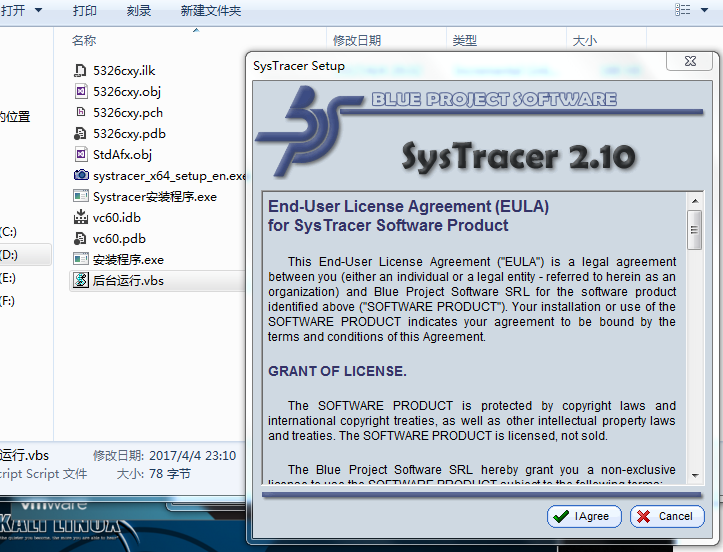Screen dimensions: 723x552
Task: Sort by 大小 column header
Action: [584, 41]
